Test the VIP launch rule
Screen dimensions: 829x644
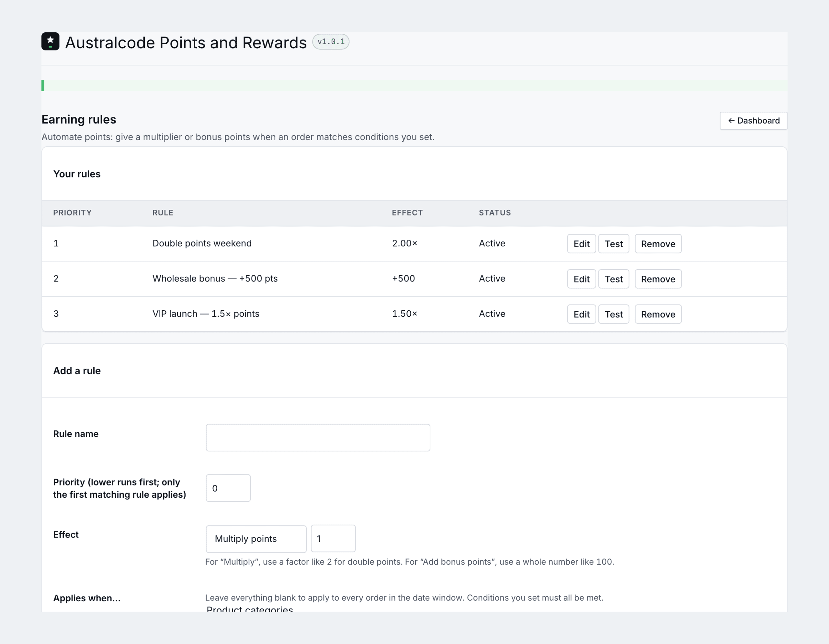613,314
